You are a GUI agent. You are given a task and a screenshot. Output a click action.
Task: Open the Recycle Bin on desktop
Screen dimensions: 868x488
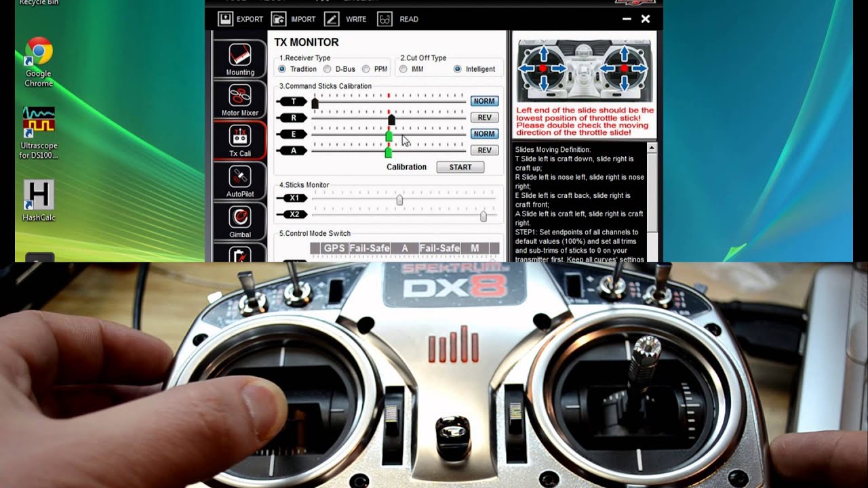click(39, 3)
